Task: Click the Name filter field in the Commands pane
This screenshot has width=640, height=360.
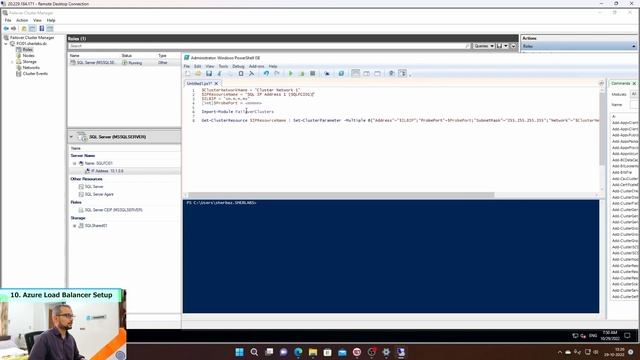Action: click(x=634, y=105)
